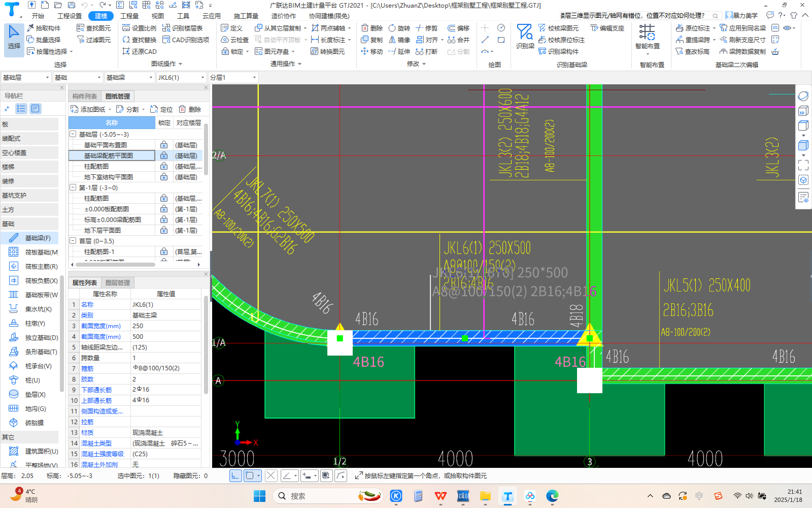
Task: Open 批量选择 batch select
Action: point(44,40)
